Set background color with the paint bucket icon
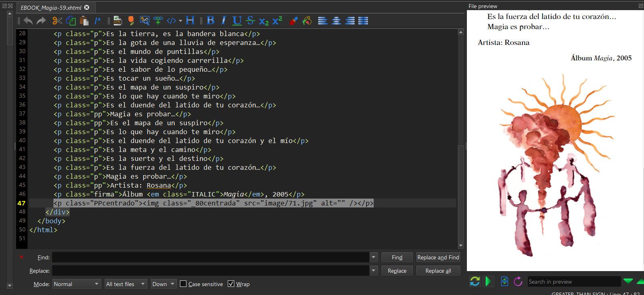Image resolution: width=644 pixels, height=295 pixels. point(307,21)
